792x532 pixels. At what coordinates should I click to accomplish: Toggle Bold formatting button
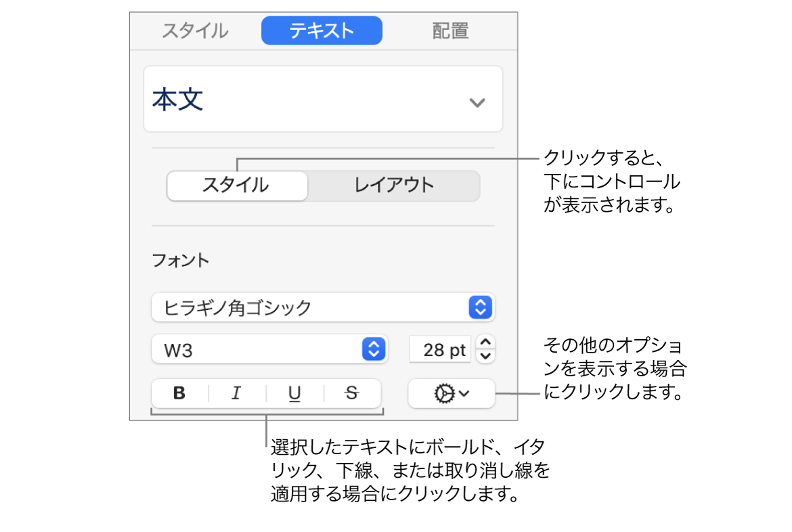click(x=179, y=393)
